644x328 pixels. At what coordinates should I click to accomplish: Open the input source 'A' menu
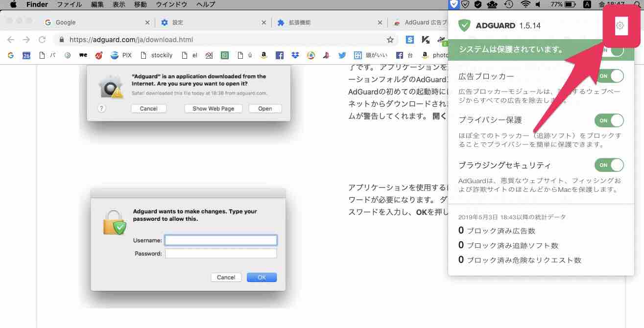pos(587,4)
